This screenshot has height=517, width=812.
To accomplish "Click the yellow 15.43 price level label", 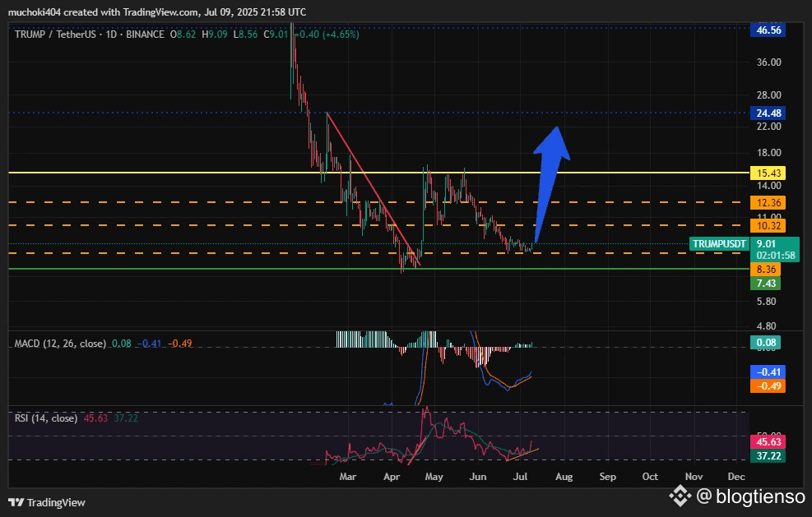I will (768, 173).
